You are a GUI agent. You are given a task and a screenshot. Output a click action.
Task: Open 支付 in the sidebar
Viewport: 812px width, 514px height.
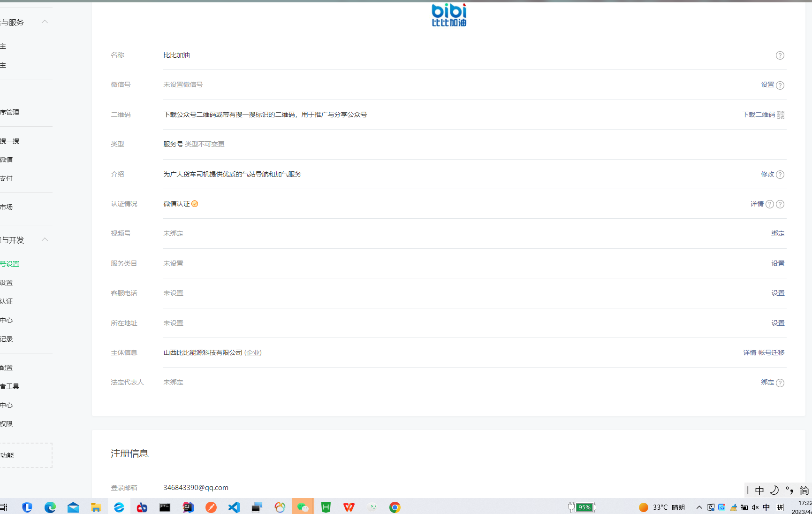[7, 178]
